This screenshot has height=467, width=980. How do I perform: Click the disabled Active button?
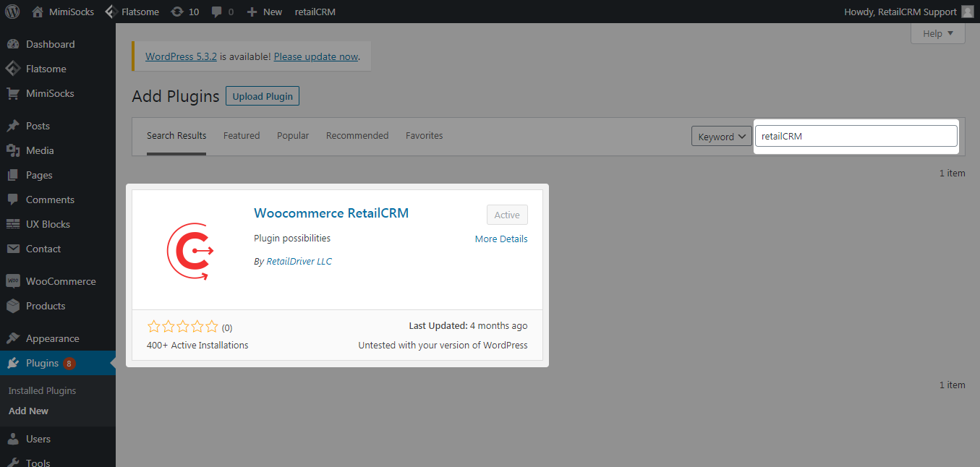pos(507,215)
